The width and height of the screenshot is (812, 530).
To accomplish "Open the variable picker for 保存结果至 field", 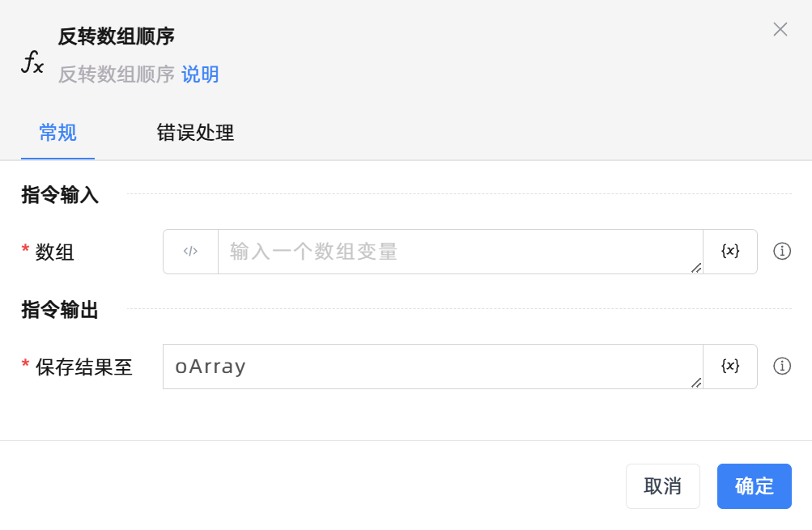I will point(730,367).
